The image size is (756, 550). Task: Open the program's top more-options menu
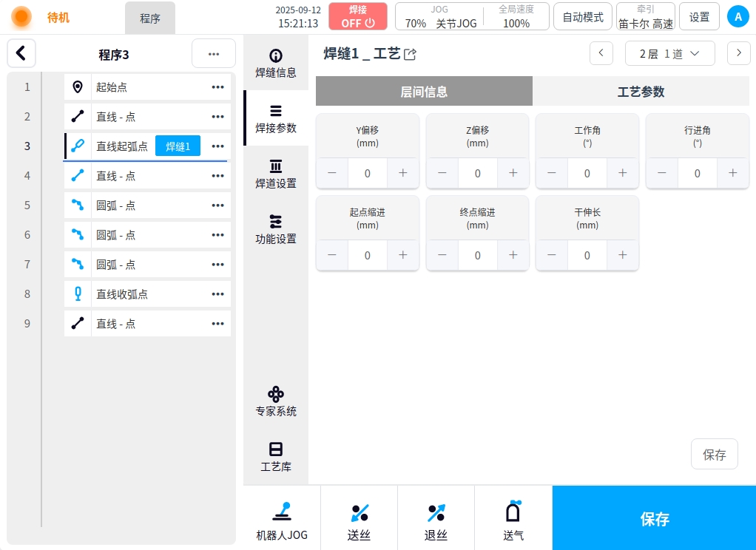coord(214,54)
